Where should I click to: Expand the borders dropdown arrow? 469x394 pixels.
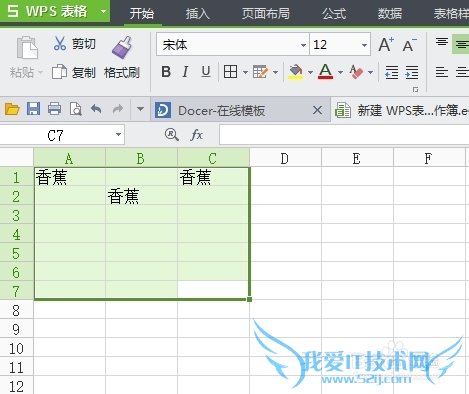coord(245,72)
